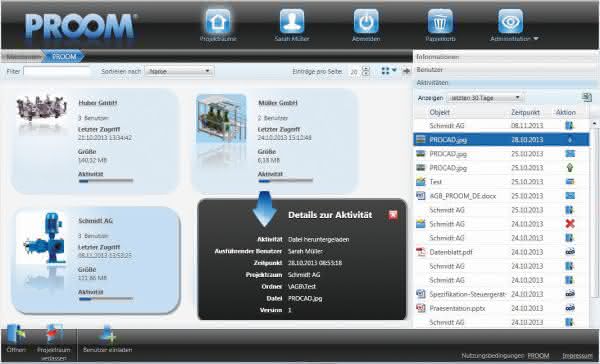
Task: Click the Sarah Müller user profile icon
Action: (292, 21)
